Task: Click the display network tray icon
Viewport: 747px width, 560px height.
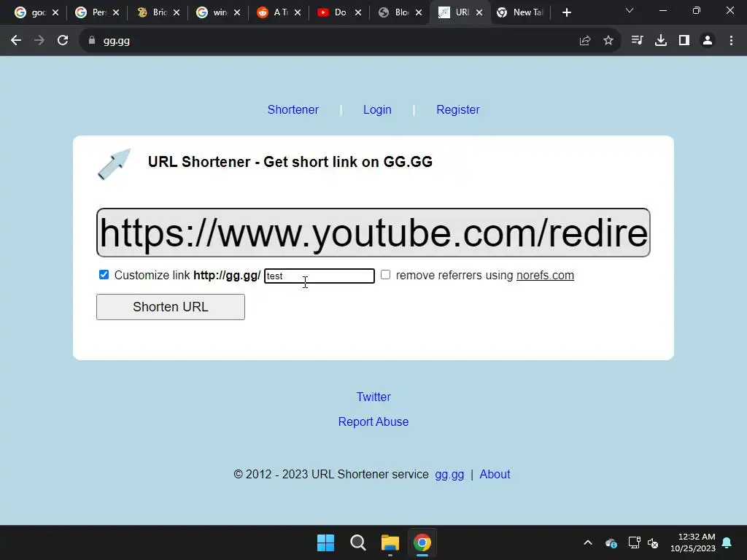Action: 634,542
